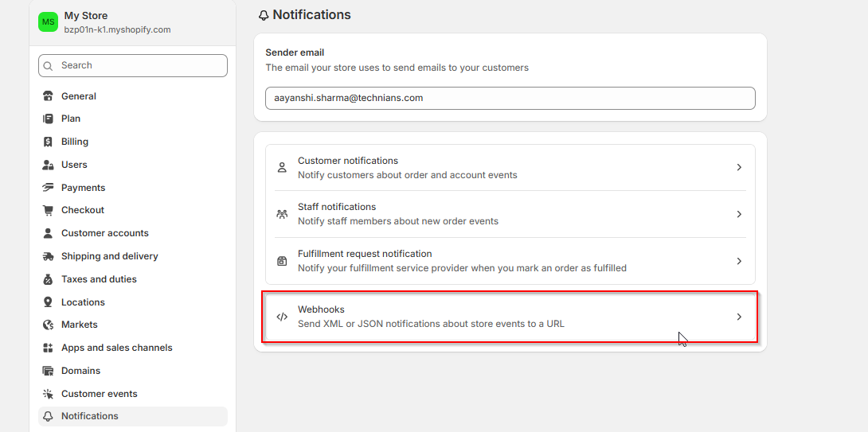
Task: Click the Markets globe icon
Action: pyautogui.click(x=48, y=325)
